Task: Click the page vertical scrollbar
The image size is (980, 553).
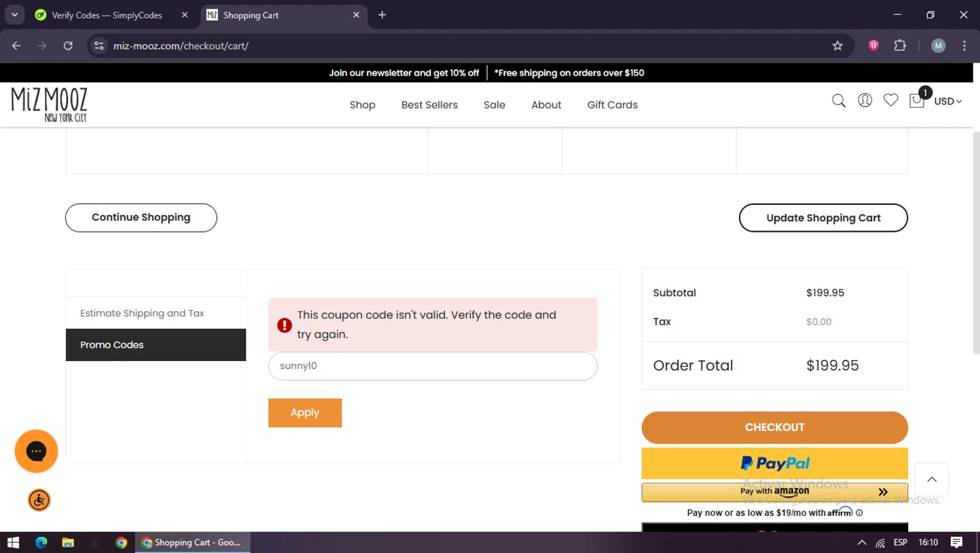Action: [x=976, y=243]
